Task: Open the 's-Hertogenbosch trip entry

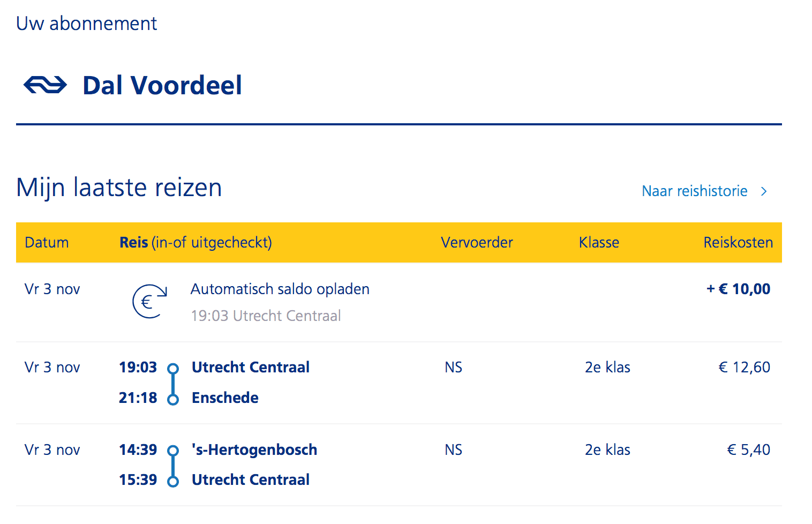Action: [254, 450]
